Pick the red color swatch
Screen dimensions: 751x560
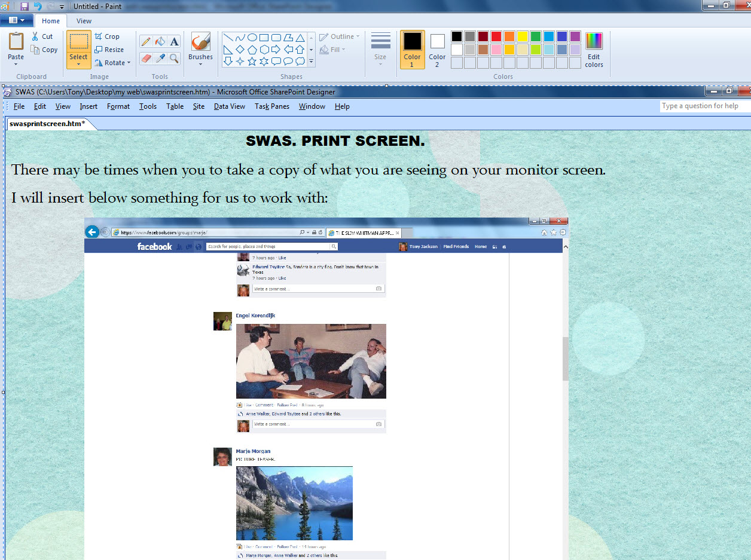pos(496,36)
